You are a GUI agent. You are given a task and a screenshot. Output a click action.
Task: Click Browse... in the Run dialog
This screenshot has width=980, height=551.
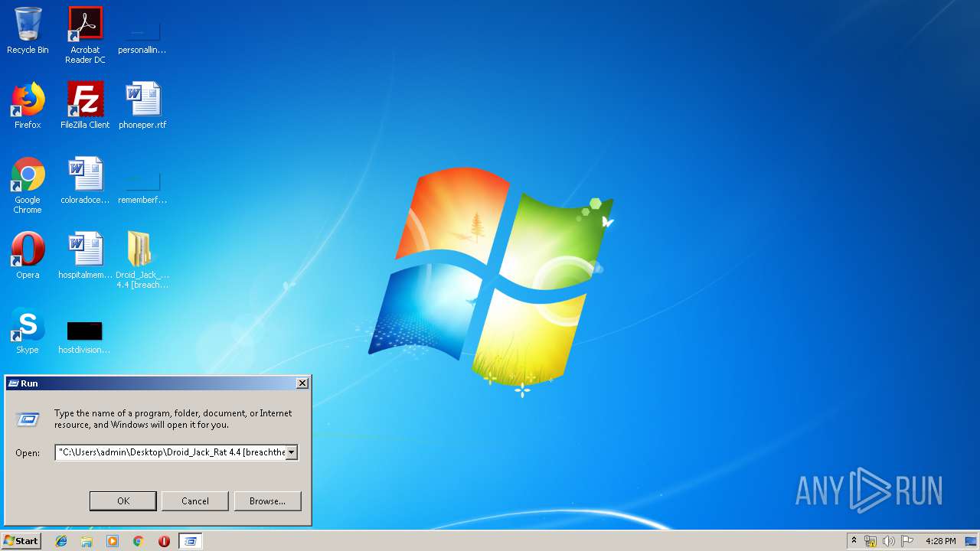point(267,501)
